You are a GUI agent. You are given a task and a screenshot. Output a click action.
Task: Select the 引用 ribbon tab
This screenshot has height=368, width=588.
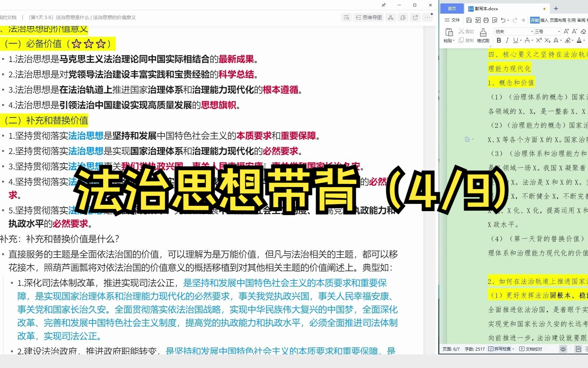[x=572, y=20]
